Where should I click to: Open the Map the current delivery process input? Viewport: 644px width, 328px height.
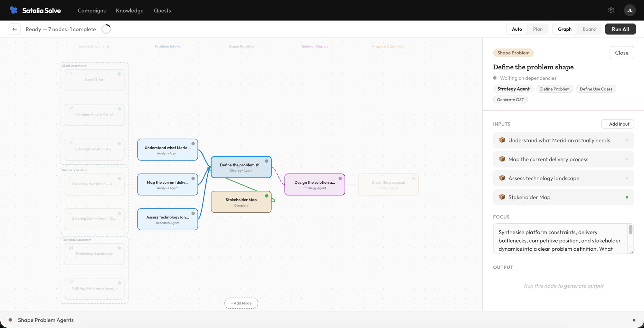pos(563,159)
